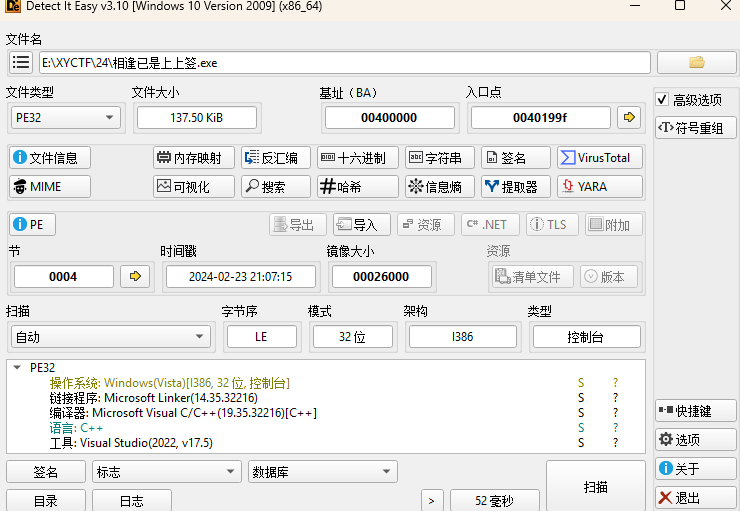Click the 架构 I386 field
Viewport: 740px width, 511px height.
(462, 336)
